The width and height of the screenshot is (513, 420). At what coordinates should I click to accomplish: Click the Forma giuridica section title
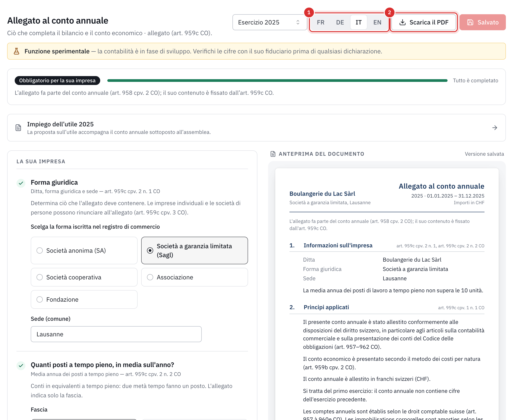[x=54, y=182]
